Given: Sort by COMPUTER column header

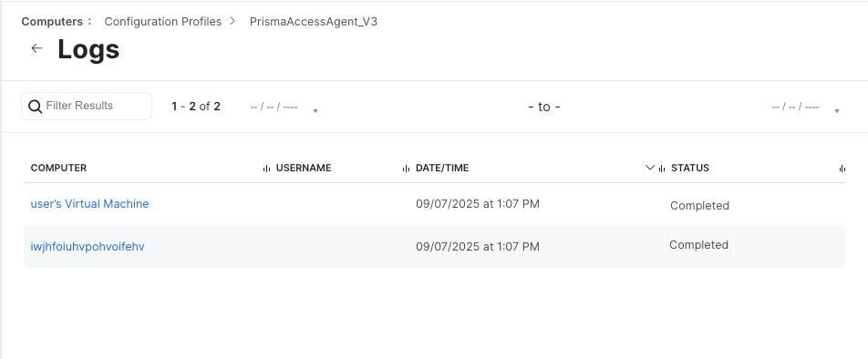Looking at the screenshot, I should pyautogui.click(x=58, y=168).
